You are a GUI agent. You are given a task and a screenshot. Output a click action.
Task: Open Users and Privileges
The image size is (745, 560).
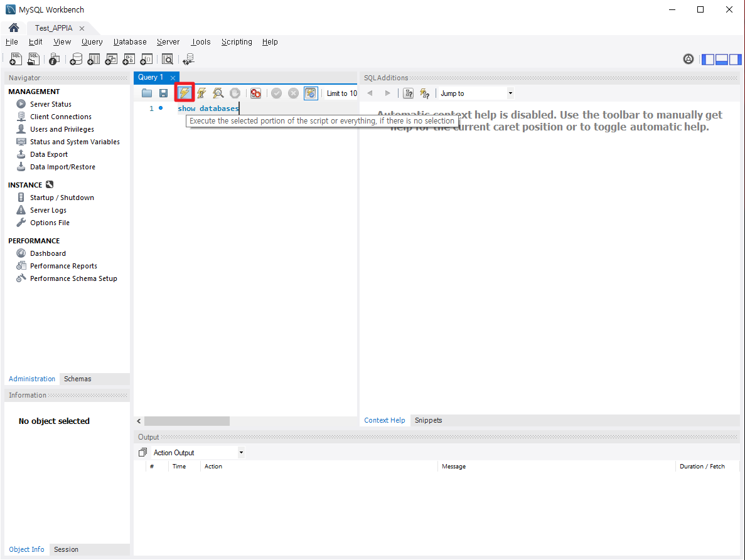tap(62, 129)
